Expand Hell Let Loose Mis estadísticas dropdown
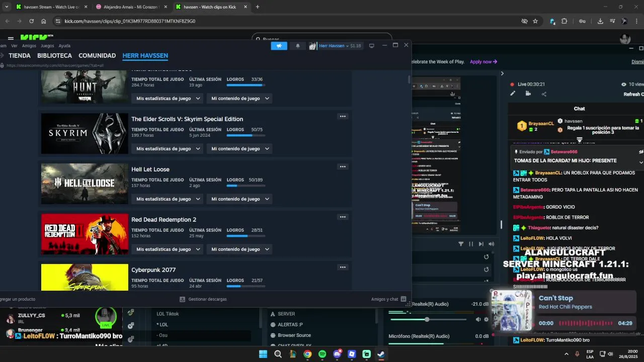644x362 pixels. click(169, 199)
